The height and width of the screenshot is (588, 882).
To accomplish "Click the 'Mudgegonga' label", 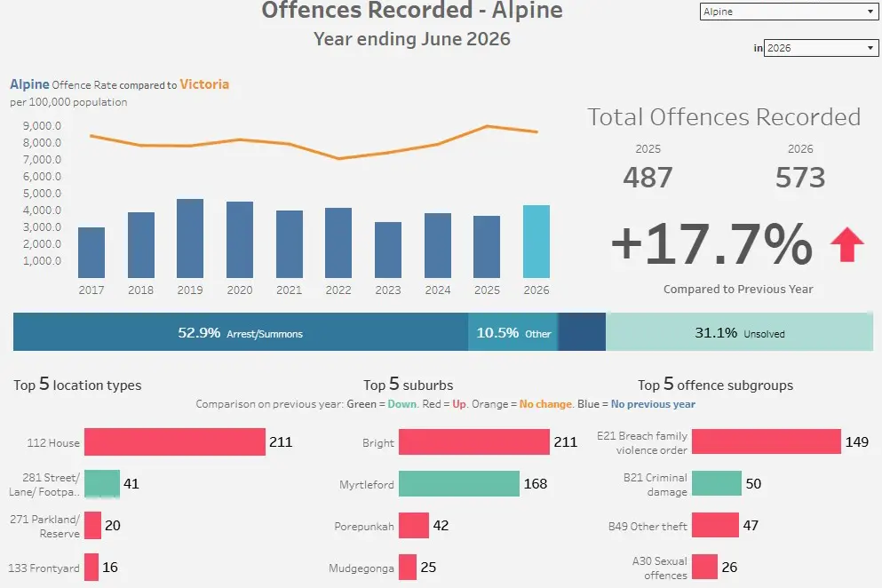I will [362, 568].
